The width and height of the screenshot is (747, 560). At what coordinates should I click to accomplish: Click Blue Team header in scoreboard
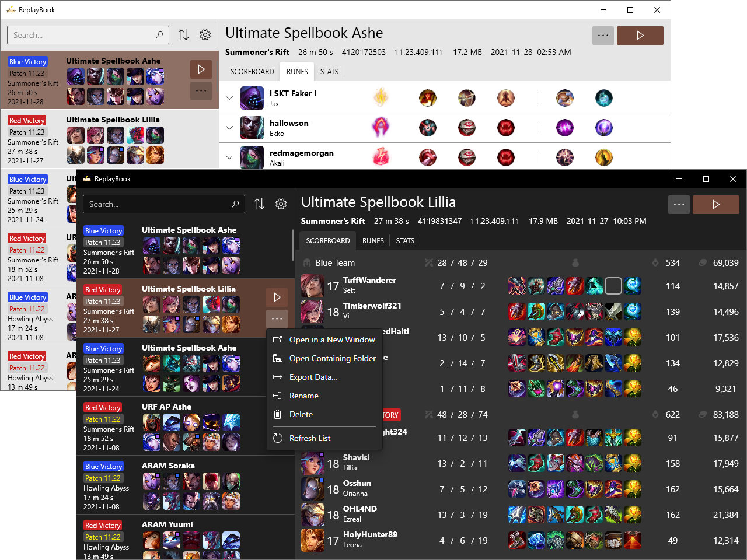(335, 263)
